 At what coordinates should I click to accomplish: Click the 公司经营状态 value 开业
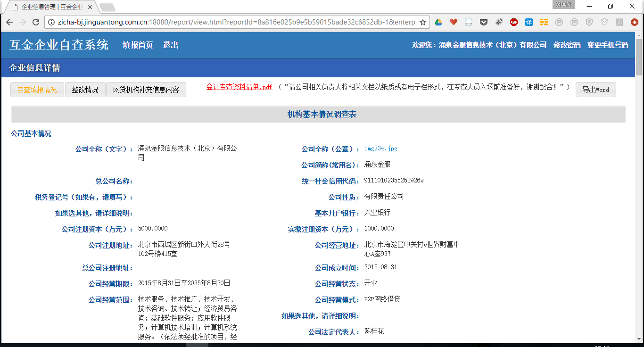[371, 283]
